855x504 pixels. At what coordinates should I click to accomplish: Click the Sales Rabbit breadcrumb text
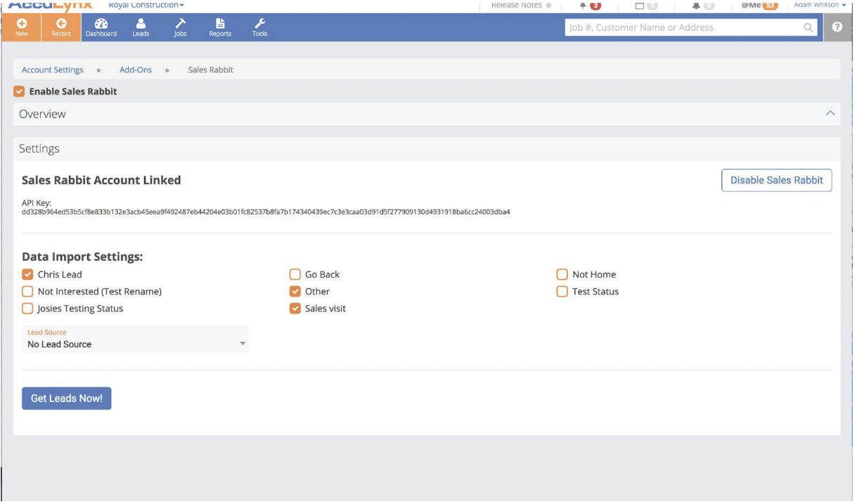point(210,70)
